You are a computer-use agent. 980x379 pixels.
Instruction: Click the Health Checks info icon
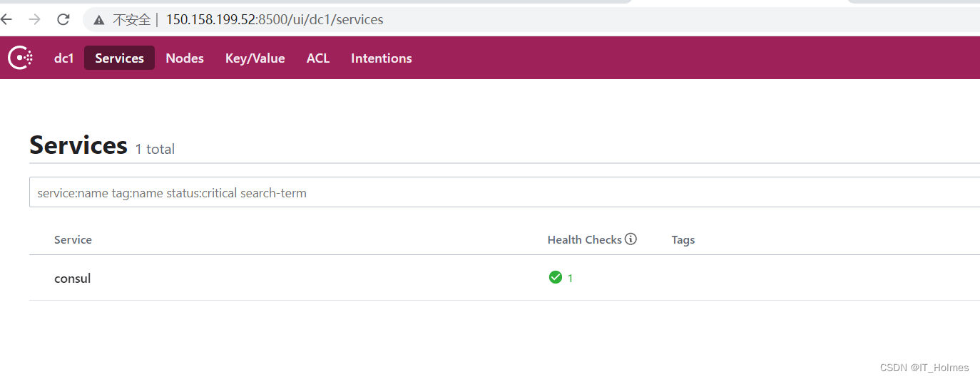631,239
